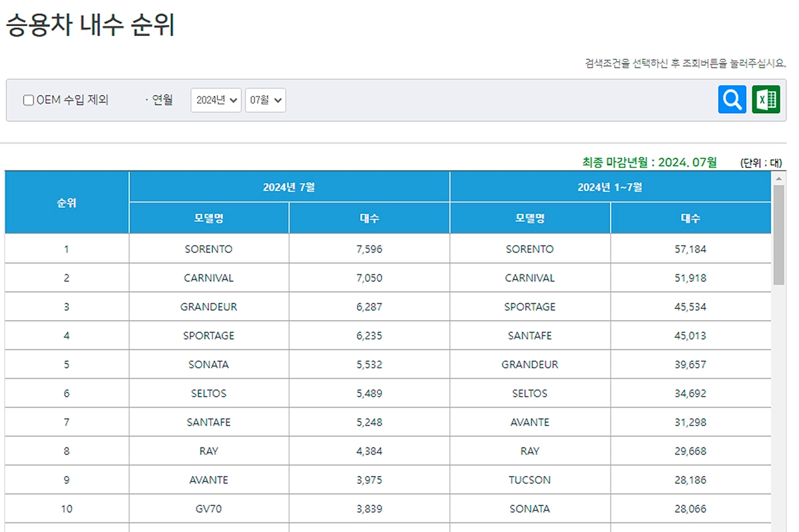Click the 최종 마감년월 : 2024. 07월 label
799x532 pixels.
[650, 162]
